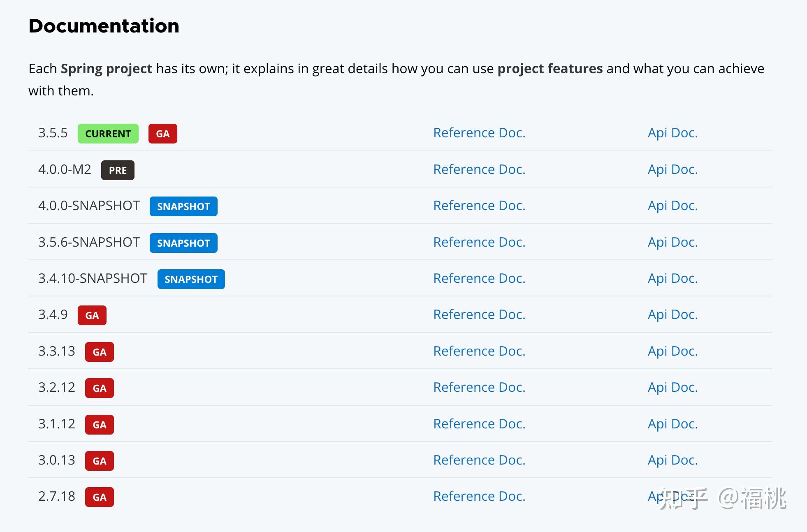Open Api Doc. for 3.4.10-SNAPSHOT
807x532 pixels.
pos(672,278)
